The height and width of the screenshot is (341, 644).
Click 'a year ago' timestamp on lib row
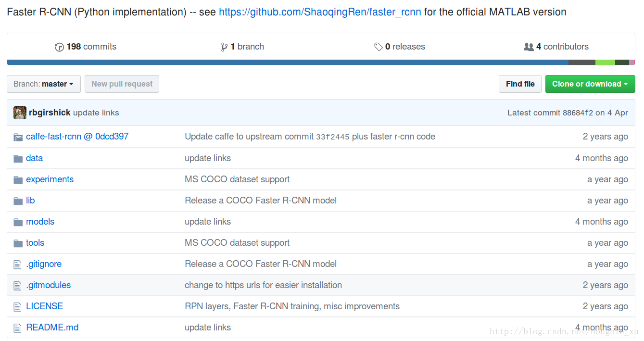click(607, 200)
